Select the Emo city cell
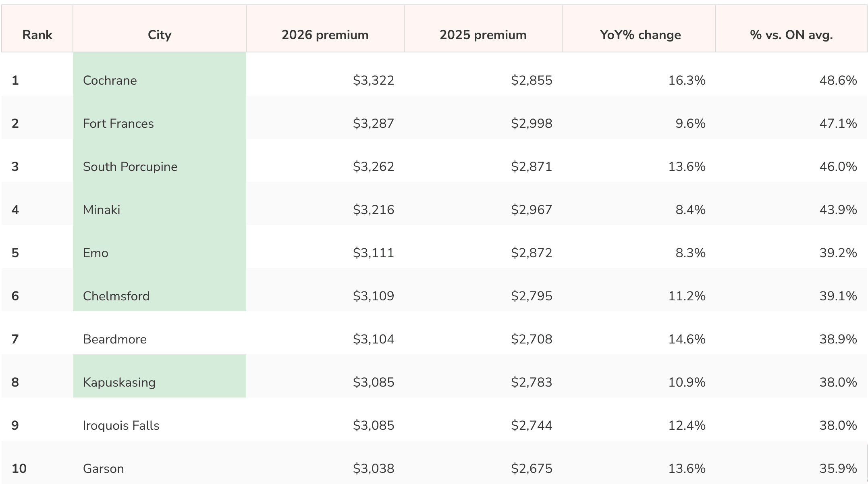 click(x=160, y=247)
